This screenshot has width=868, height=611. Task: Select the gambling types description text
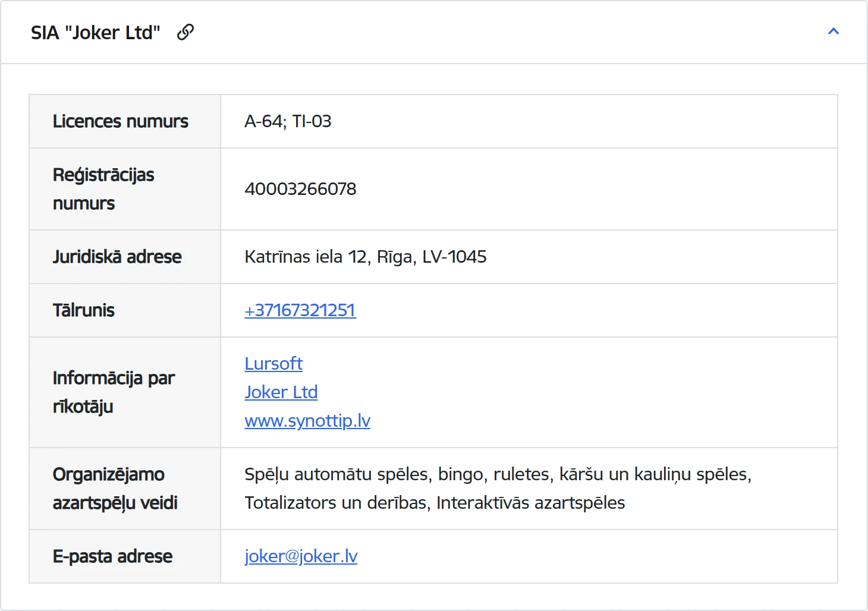(498, 489)
